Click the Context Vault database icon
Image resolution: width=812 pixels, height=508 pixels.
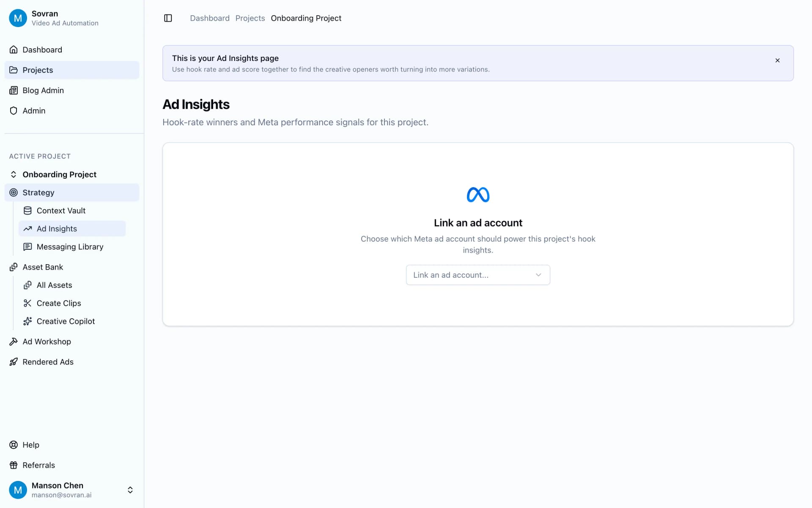tap(27, 210)
